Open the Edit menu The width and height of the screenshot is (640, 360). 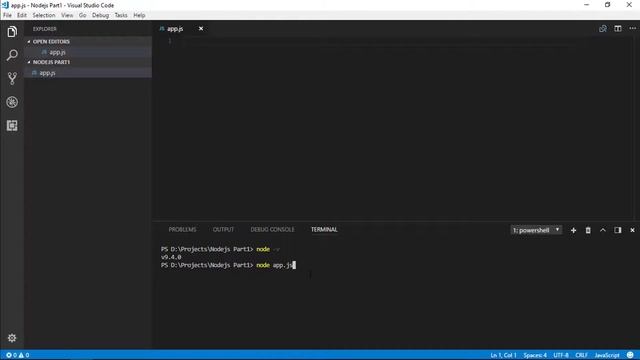[x=22, y=15]
